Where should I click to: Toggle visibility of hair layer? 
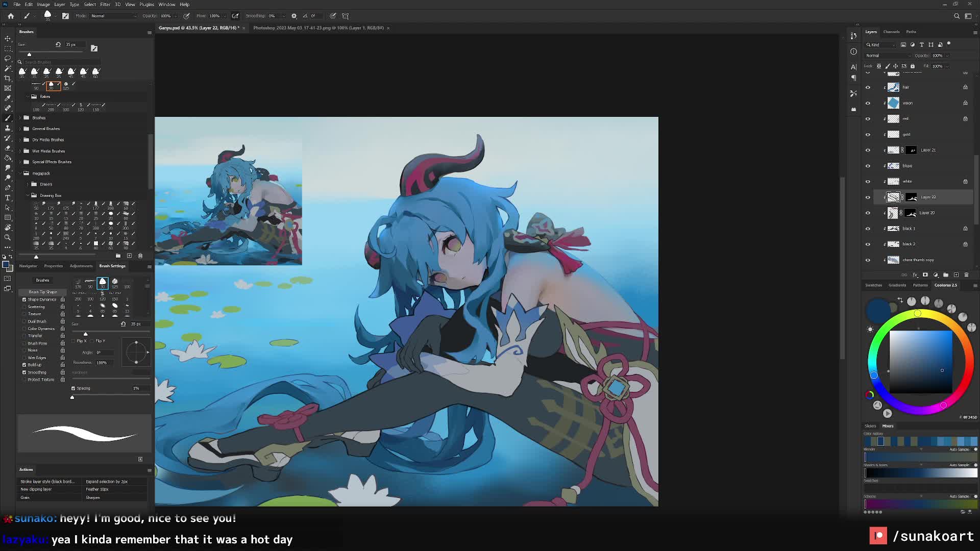(868, 87)
